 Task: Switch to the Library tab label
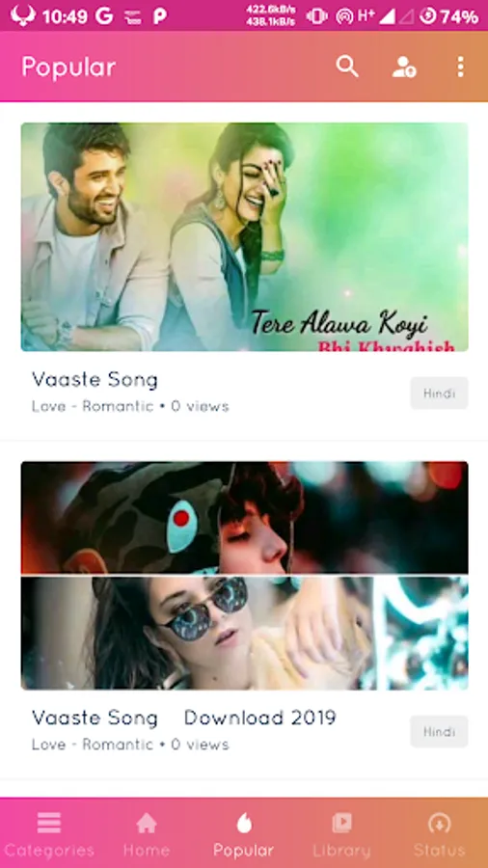coord(342,851)
